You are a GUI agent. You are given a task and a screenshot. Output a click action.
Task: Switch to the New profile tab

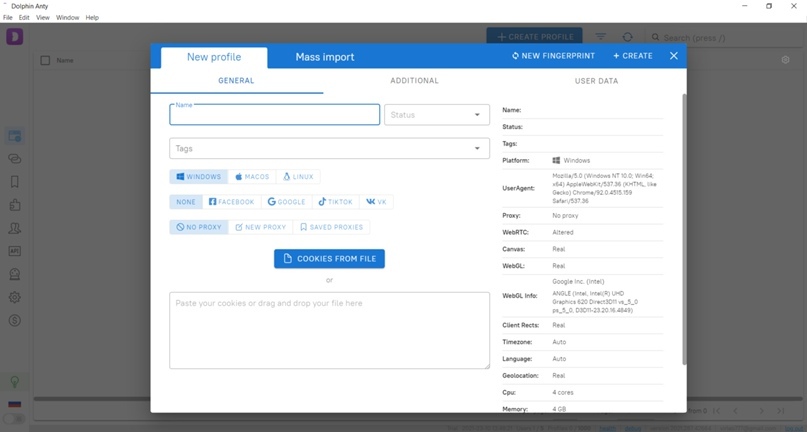(214, 57)
